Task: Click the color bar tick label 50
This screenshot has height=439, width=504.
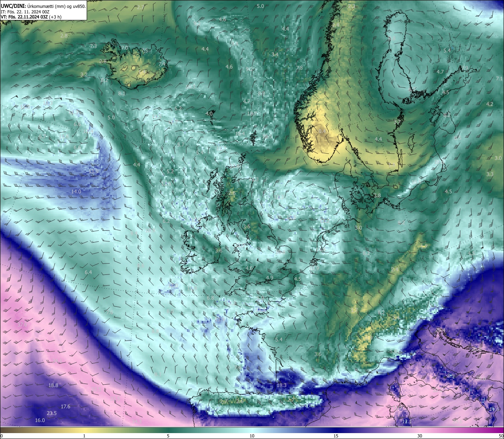Action: pyautogui.click(x=501, y=436)
